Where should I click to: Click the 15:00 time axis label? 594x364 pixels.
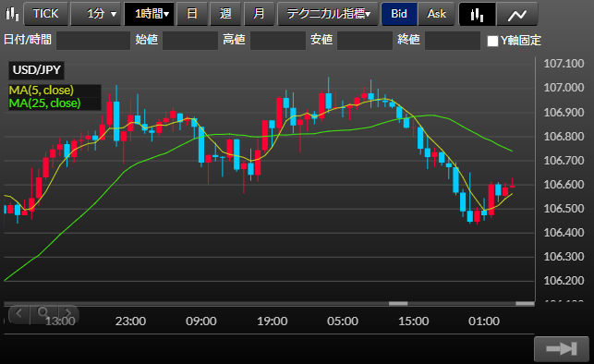tap(414, 322)
